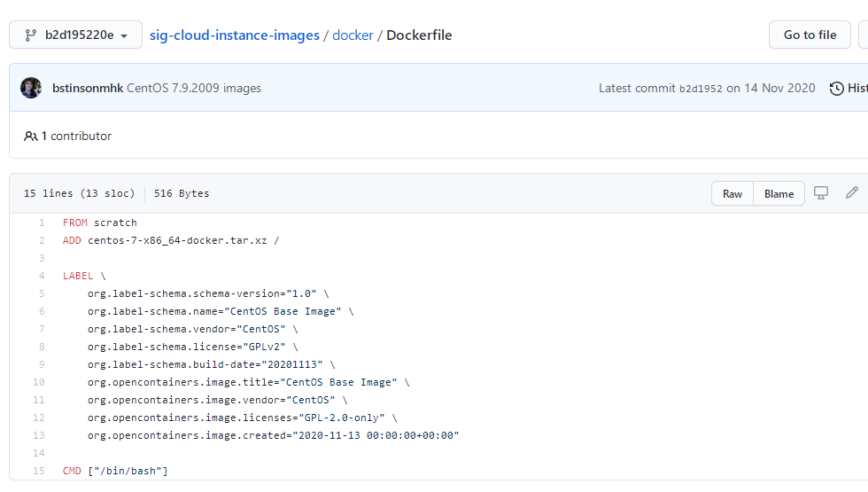Select line number 15 of the CMD instruction
Viewport: 868px width, 492px height.
pyautogui.click(x=38, y=471)
